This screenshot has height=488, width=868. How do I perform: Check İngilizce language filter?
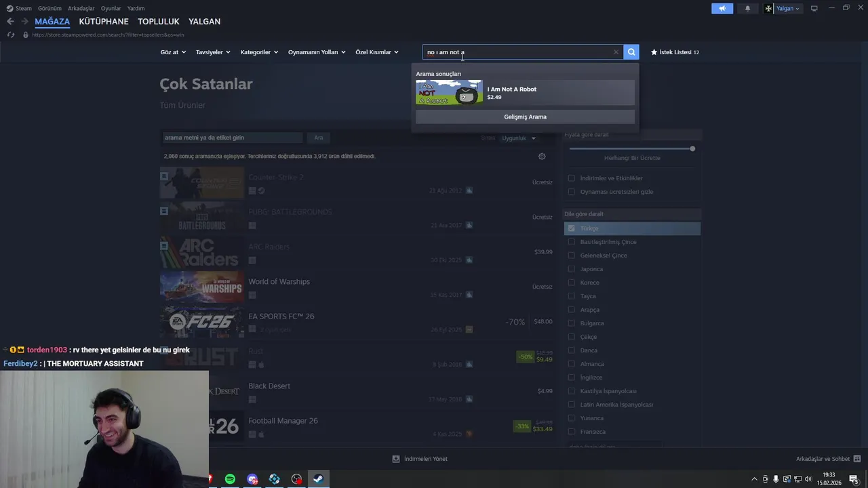click(571, 378)
